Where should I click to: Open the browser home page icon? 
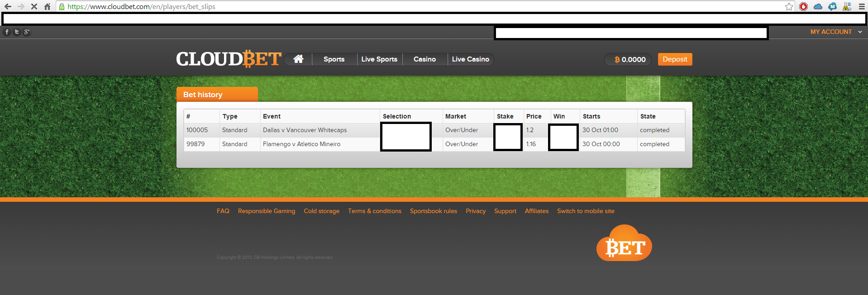47,6
